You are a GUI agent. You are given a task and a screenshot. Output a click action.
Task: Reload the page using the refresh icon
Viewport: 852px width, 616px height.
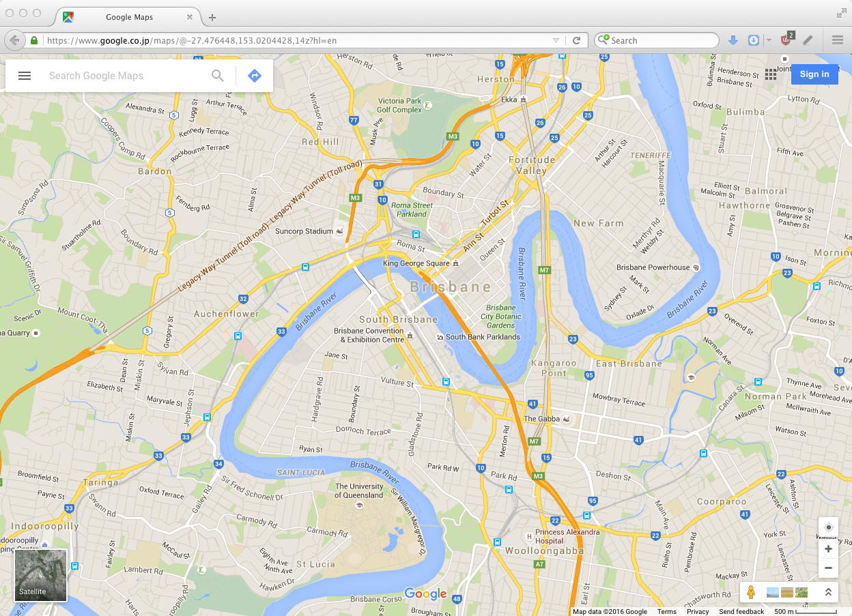576,40
